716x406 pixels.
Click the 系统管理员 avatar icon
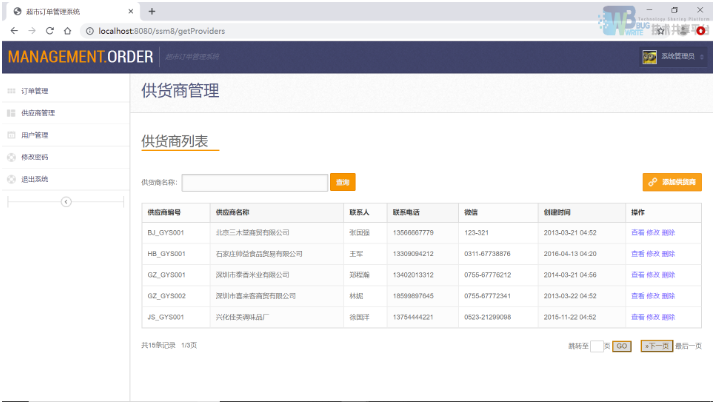tap(649, 57)
